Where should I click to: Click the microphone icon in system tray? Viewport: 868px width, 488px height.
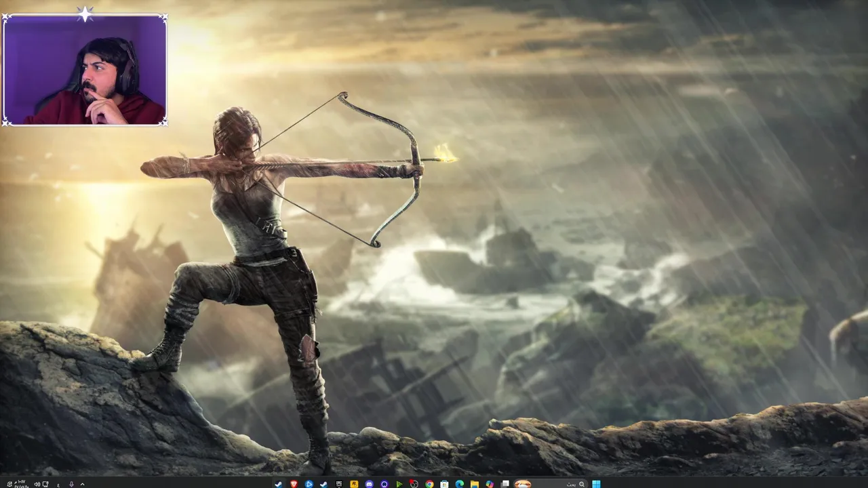click(x=71, y=484)
